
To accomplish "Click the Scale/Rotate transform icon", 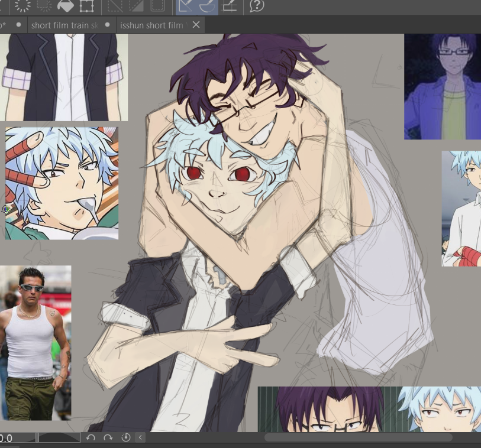I will 87,5.
